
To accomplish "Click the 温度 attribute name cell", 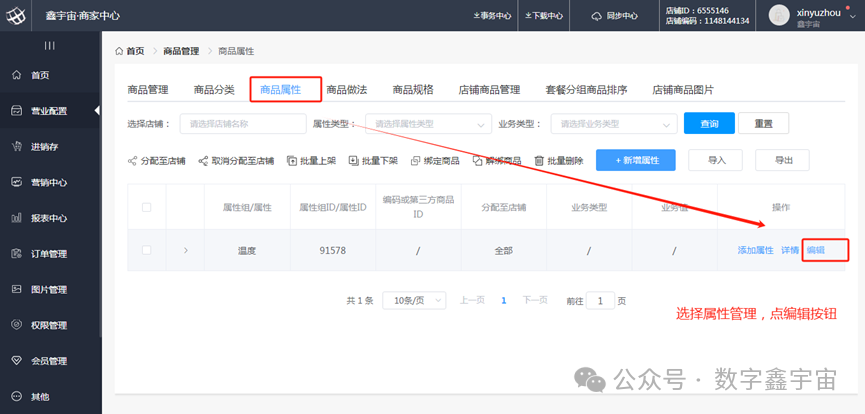I will point(247,250).
